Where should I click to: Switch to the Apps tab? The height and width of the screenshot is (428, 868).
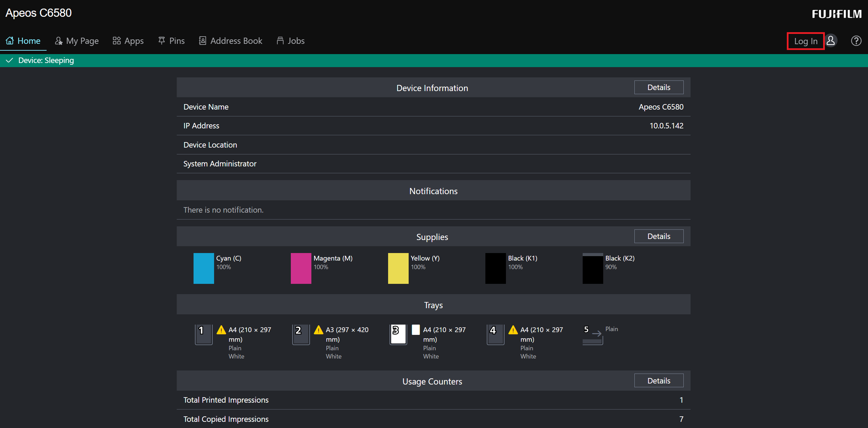(x=128, y=41)
